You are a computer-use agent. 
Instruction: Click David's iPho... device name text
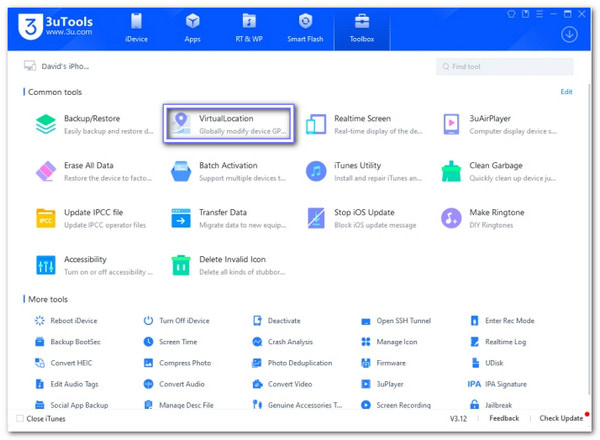click(x=65, y=66)
